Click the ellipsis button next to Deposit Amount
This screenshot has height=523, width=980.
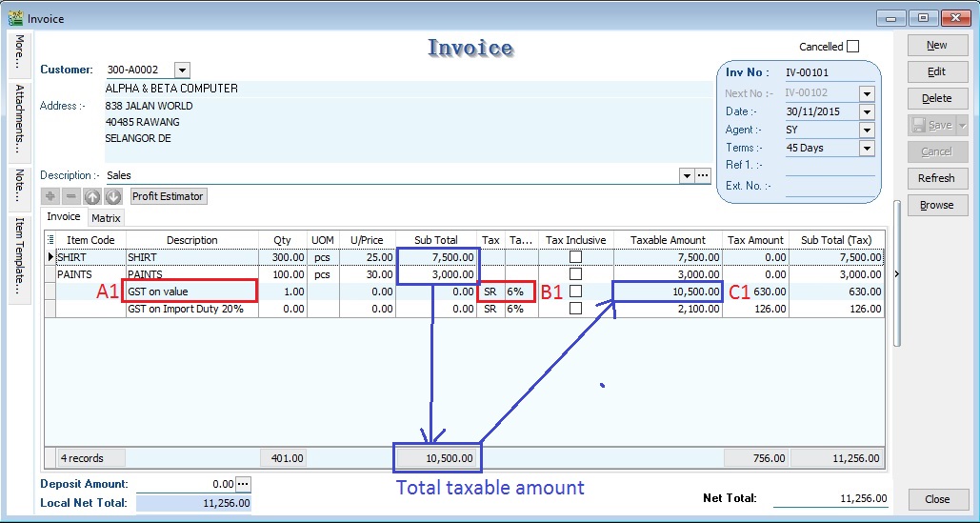pyautogui.click(x=242, y=484)
